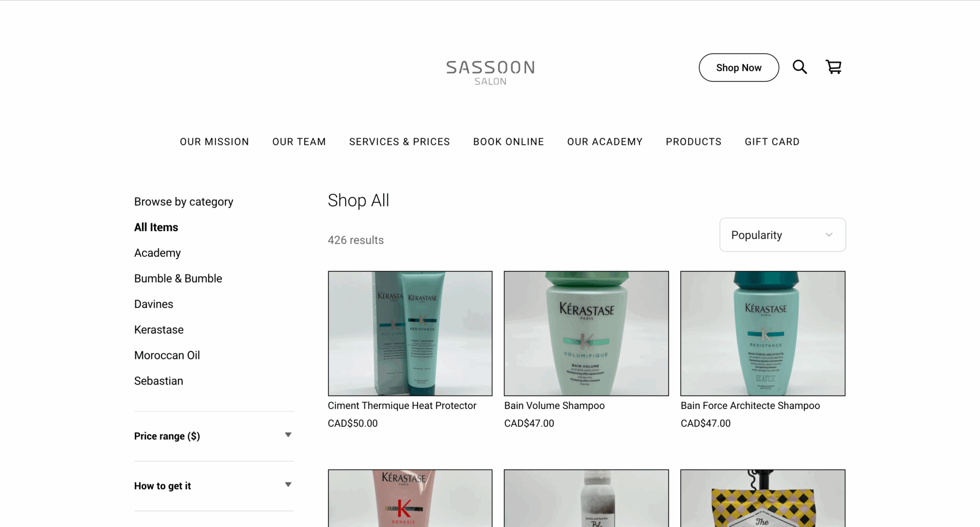Choose the Moroccan Oil category

tap(167, 355)
